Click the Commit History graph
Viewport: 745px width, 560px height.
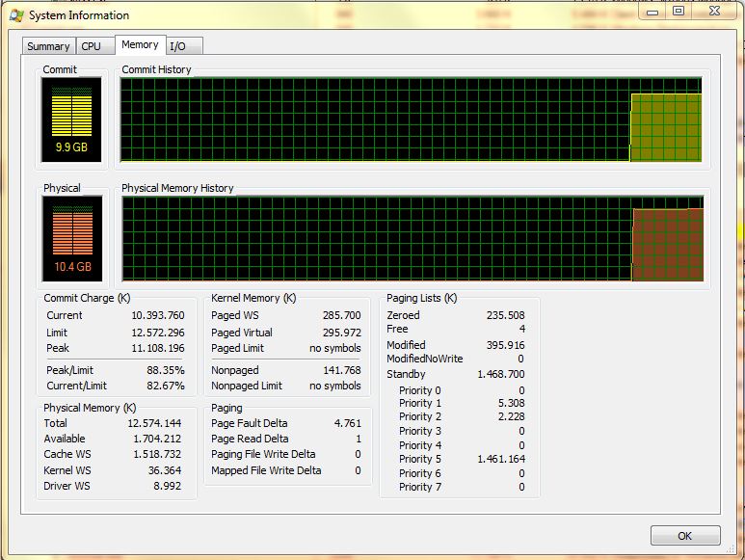[x=411, y=120]
